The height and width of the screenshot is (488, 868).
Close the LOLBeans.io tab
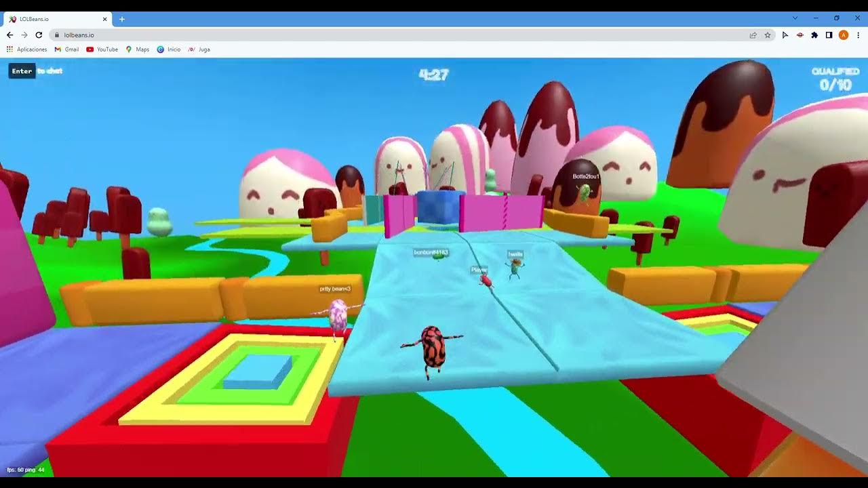pos(105,19)
